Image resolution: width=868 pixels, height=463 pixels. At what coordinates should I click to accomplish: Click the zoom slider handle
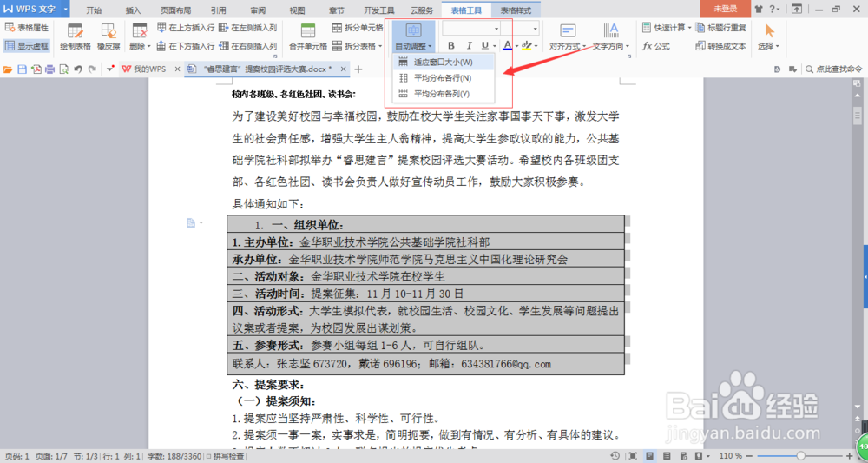[x=801, y=456]
